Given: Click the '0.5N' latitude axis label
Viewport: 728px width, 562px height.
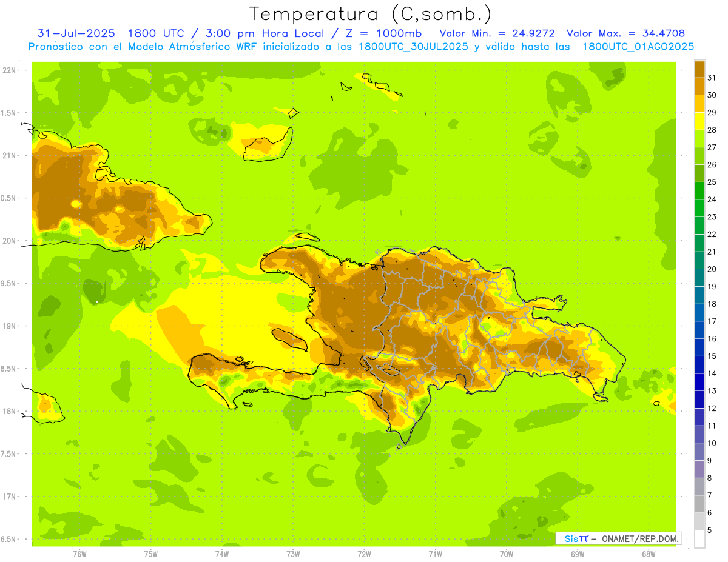Looking at the screenshot, I should click(9, 198).
